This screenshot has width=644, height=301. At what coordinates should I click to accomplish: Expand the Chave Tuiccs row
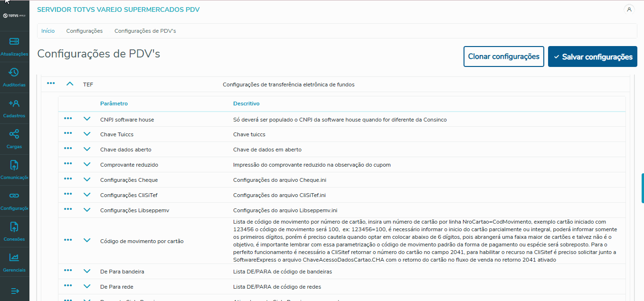tap(87, 134)
